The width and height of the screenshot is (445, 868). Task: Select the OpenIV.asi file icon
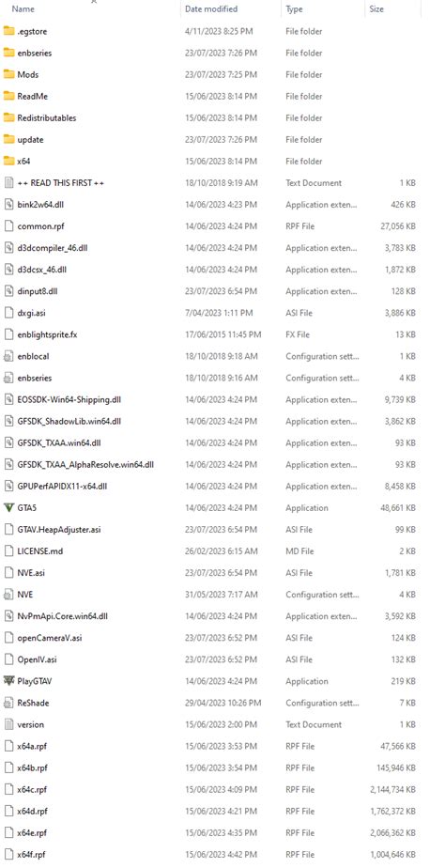click(x=8, y=659)
